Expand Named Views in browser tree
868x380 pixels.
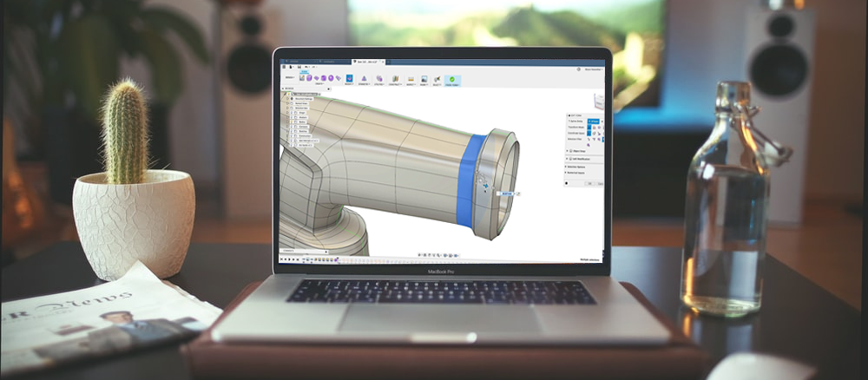pos(288,103)
